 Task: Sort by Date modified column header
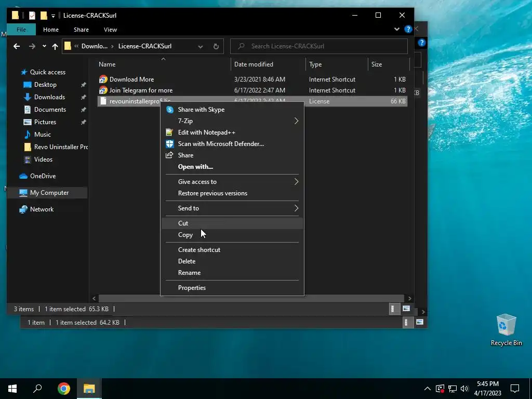[269, 64]
